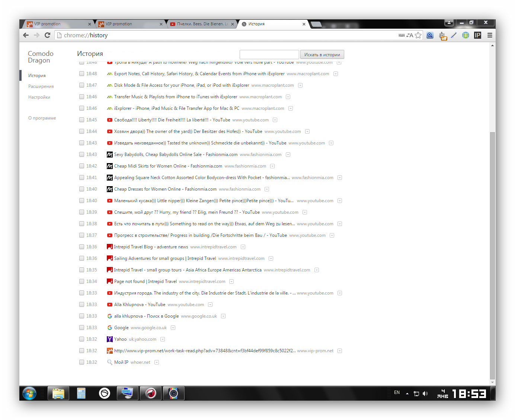Open Windows Explorer from the taskbar
515x420 pixels.
[58, 393]
